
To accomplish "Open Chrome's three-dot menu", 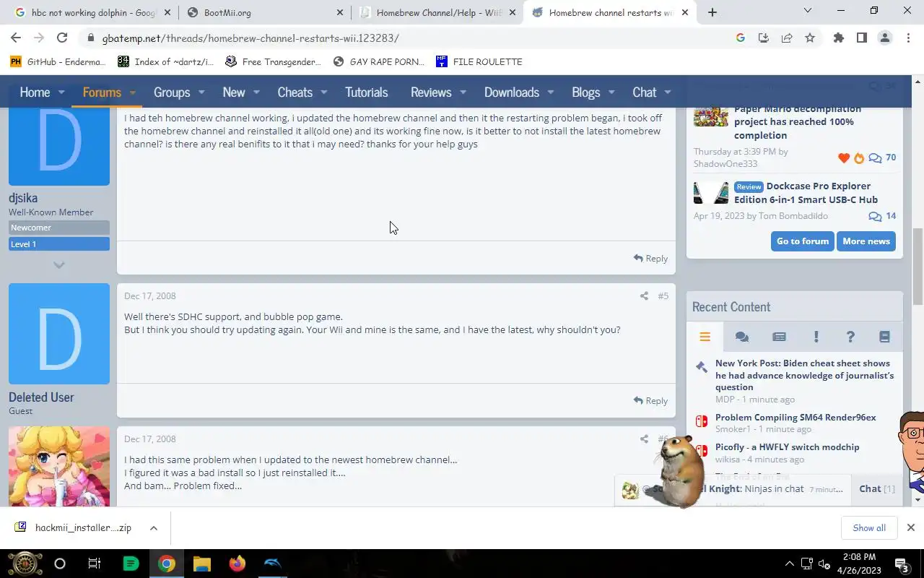I will [908, 38].
